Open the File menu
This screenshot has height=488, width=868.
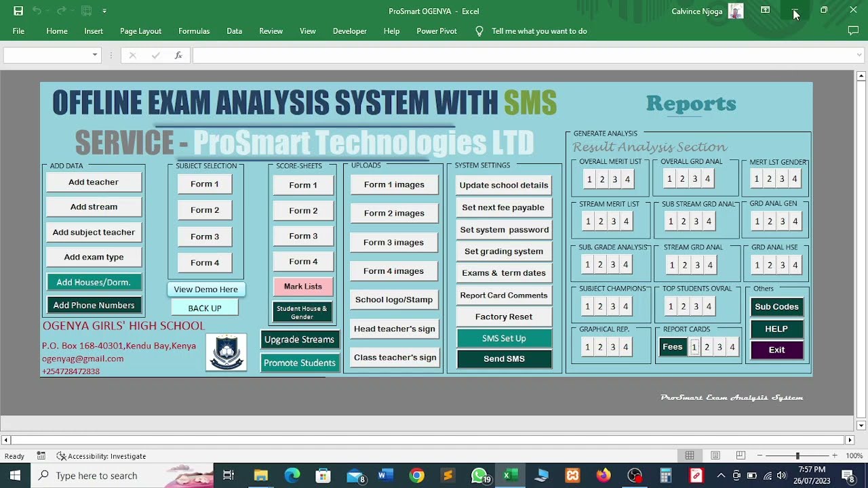(x=18, y=31)
